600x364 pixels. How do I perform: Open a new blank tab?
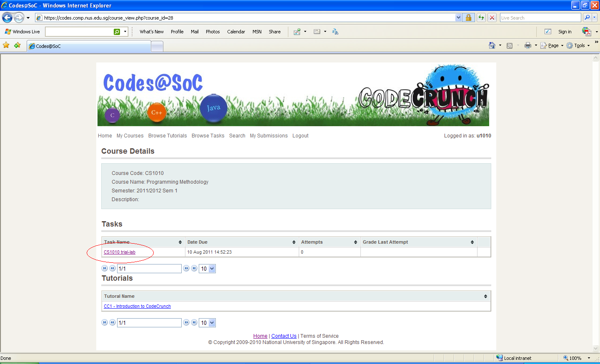[x=157, y=47]
